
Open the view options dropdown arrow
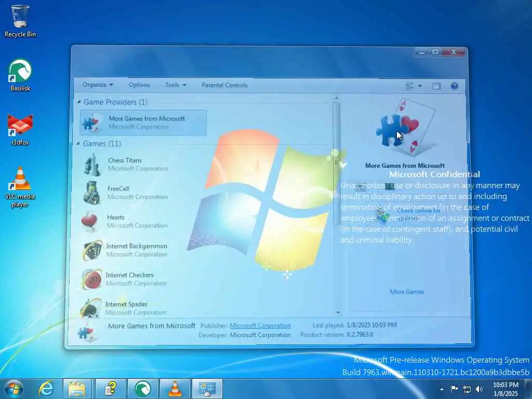[420, 86]
